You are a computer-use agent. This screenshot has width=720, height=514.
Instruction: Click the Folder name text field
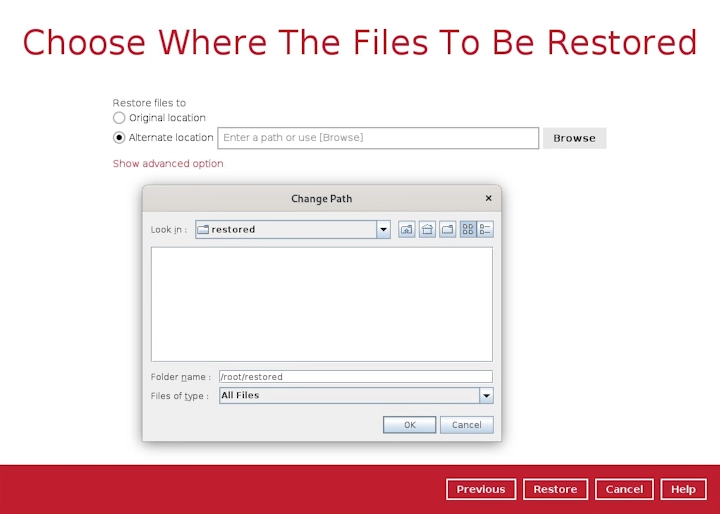(x=355, y=377)
